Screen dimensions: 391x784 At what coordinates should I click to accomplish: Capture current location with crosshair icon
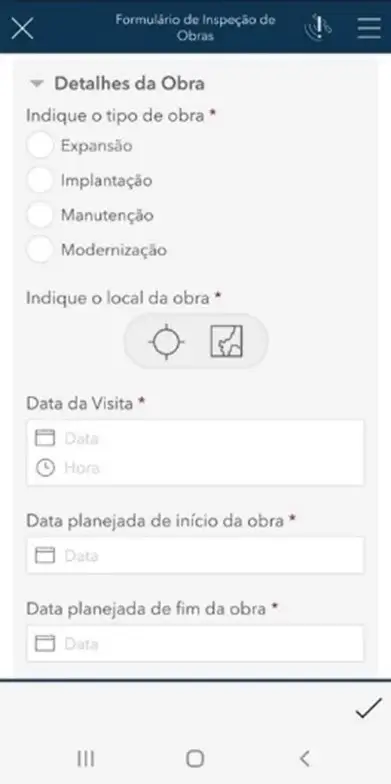(166, 342)
